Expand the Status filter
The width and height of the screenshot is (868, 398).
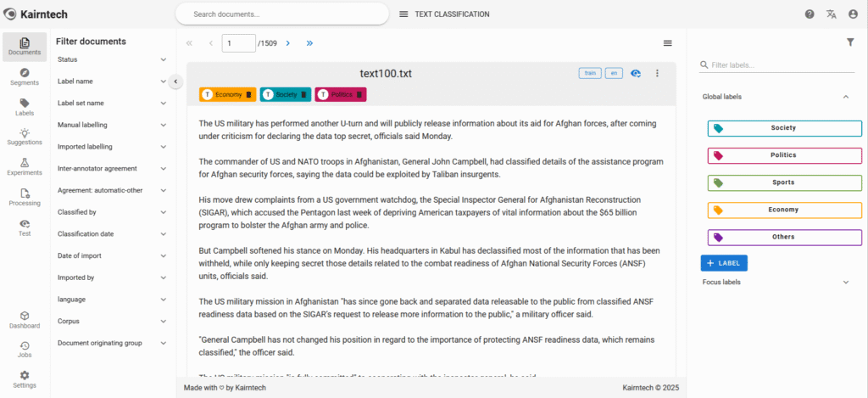(x=163, y=59)
